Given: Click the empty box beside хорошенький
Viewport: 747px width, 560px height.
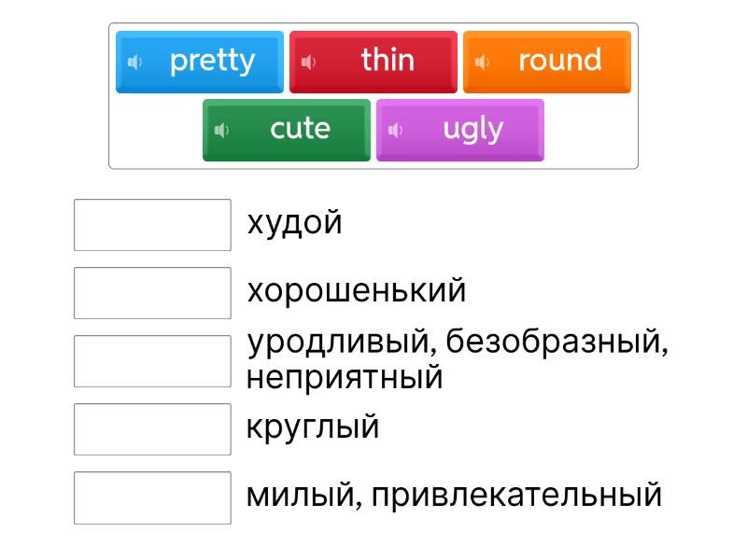Looking at the screenshot, I should pyautogui.click(x=152, y=293).
